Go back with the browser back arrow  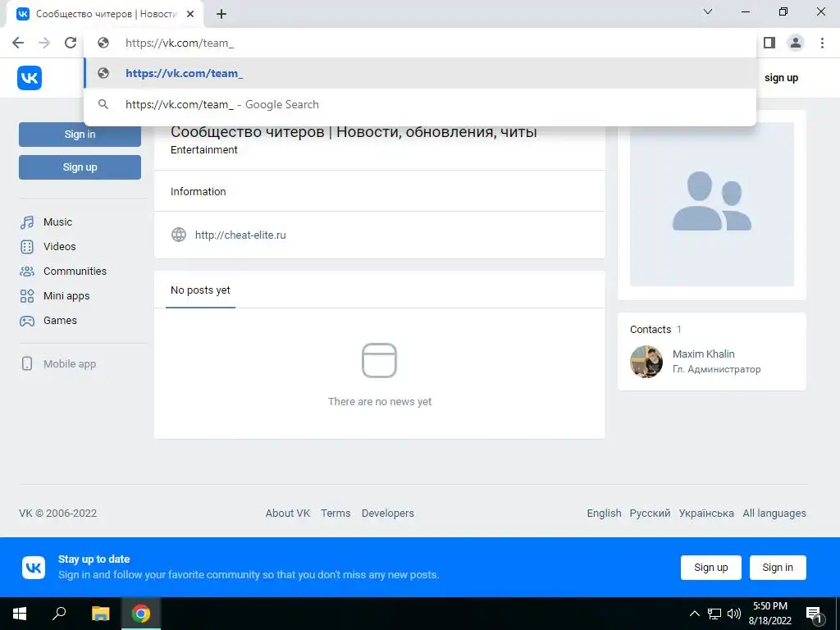pos(18,43)
